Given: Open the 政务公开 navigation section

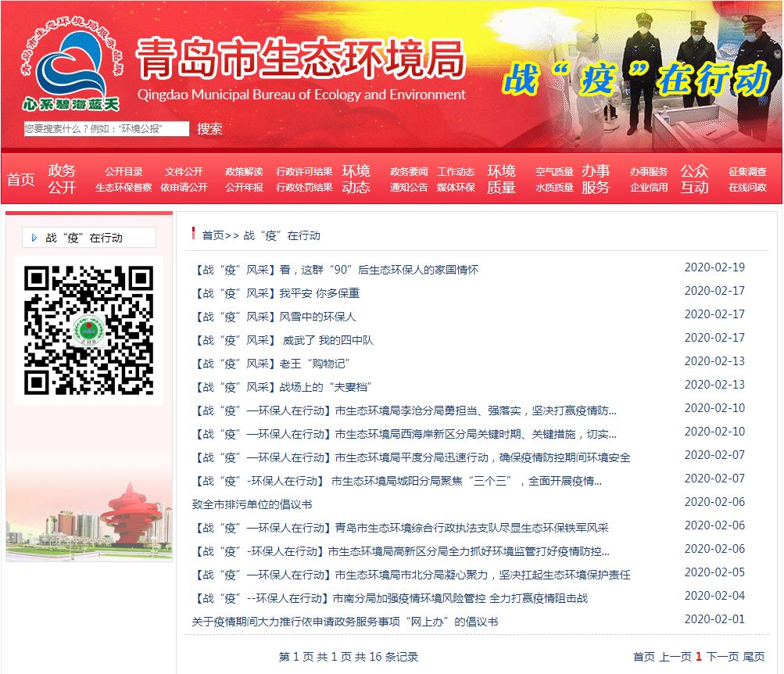Looking at the screenshot, I should [62, 179].
